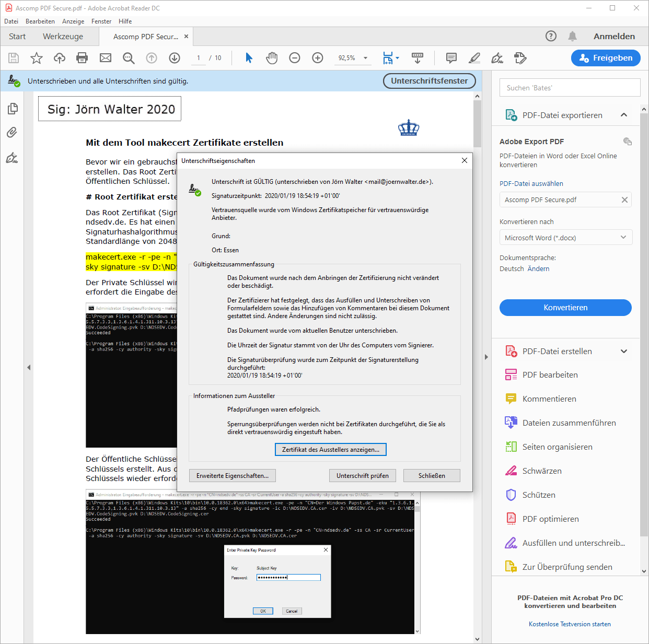Click the Ändern language link
This screenshot has width=649, height=644.
[538, 269]
